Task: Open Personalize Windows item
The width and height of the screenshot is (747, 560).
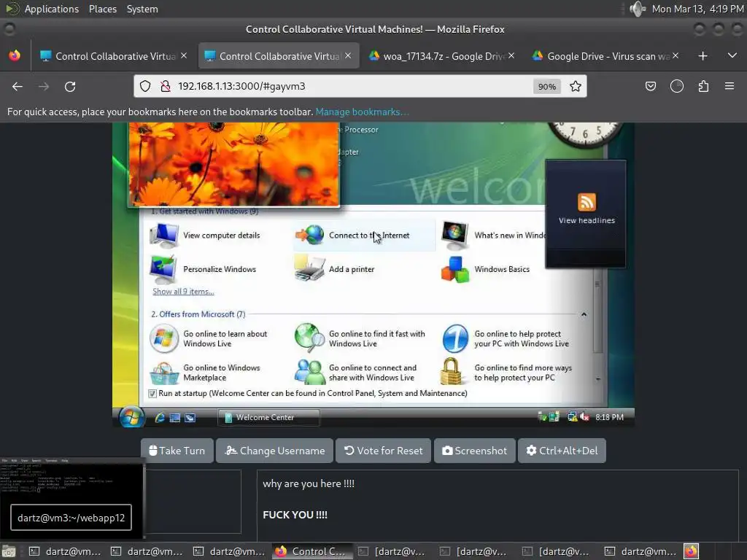Action: click(204, 269)
